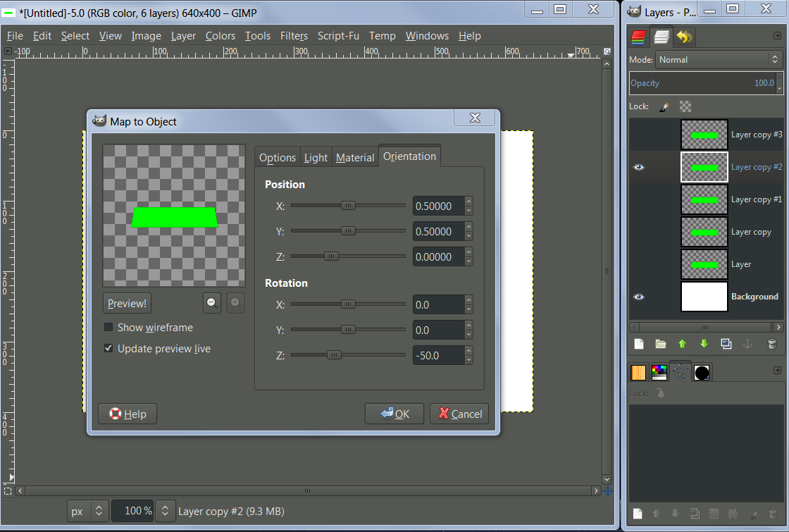The width and height of the screenshot is (789, 532).
Task: Disable Update preview live checkbox
Action: [x=108, y=348]
